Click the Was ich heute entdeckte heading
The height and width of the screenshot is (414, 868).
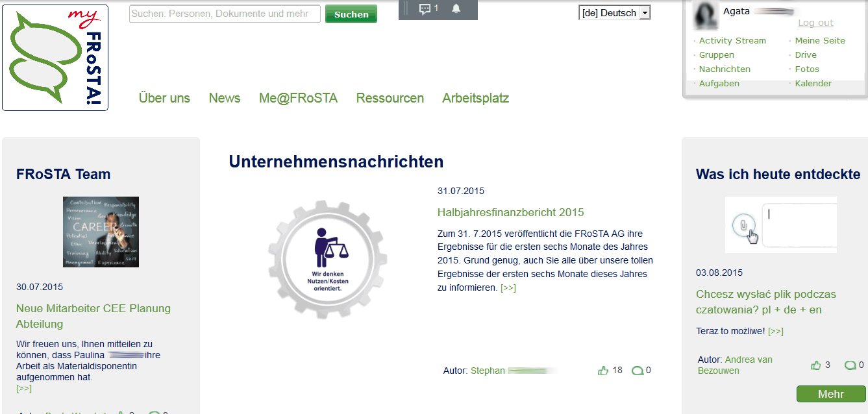pyautogui.click(x=778, y=174)
